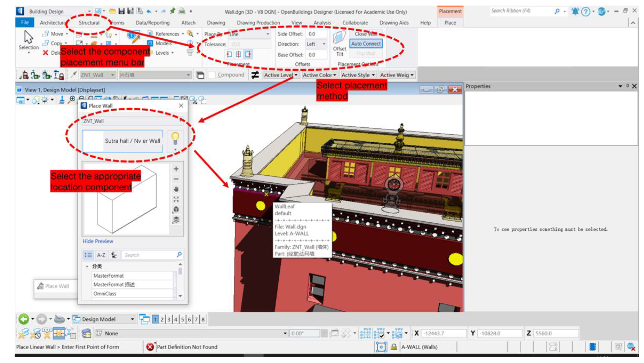
Task: Click the zoom in plus in preview
Action: tap(176, 169)
